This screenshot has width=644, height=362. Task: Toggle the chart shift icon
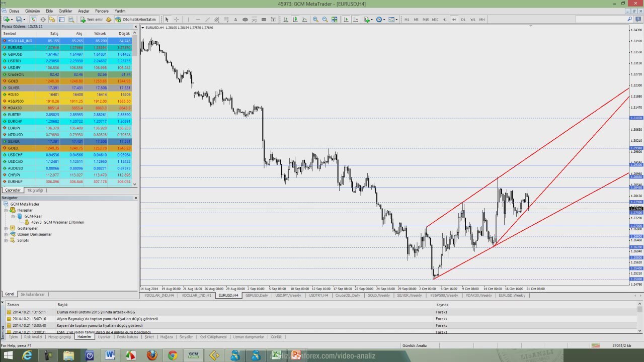(x=355, y=20)
